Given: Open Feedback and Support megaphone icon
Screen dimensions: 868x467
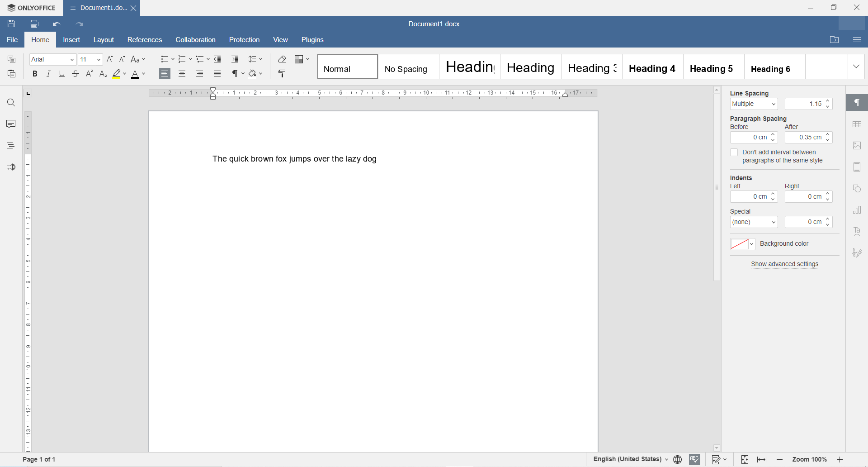Looking at the screenshot, I should [11, 167].
